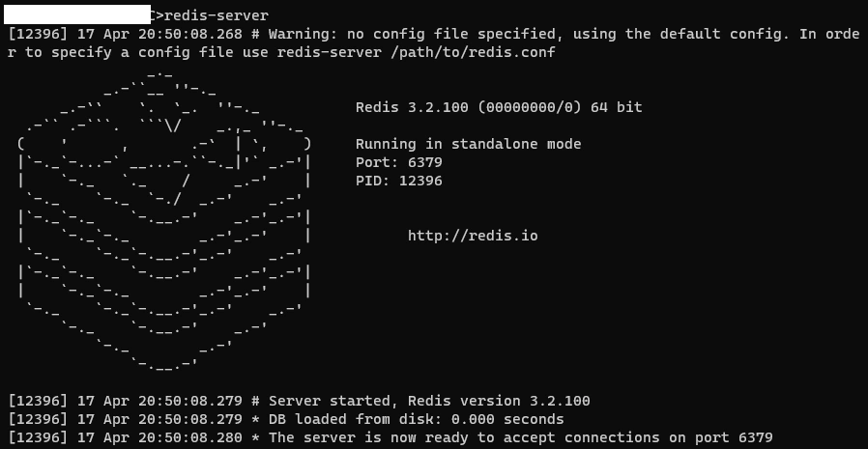Click the 20:50:08.280 timestamp

(x=189, y=438)
